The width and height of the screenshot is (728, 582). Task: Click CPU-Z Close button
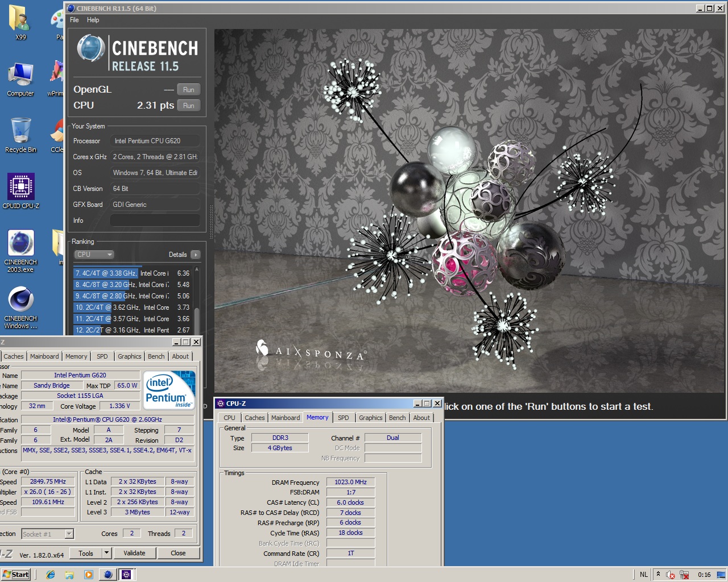click(178, 553)
